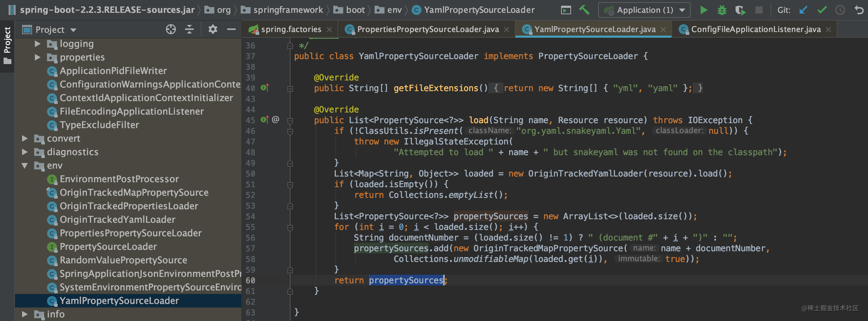Fold the for loop at line 55

(290, 227)
